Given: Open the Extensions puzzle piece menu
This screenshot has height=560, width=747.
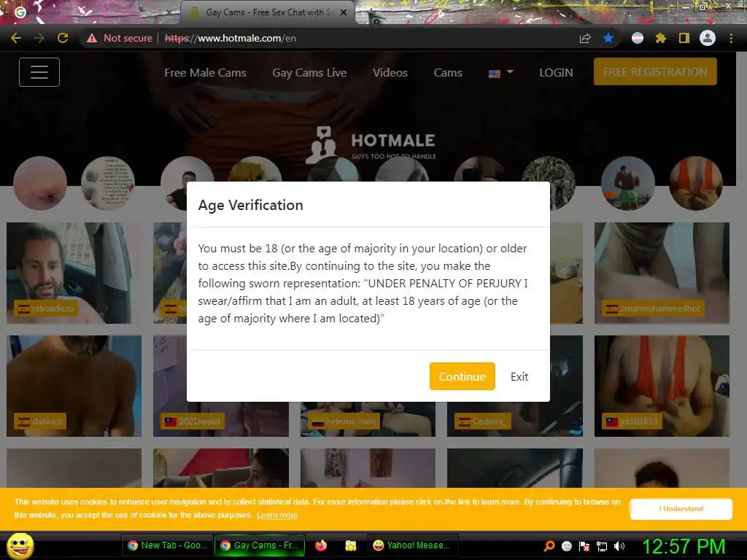Looking at the screenshot, I should pos(660,38).
